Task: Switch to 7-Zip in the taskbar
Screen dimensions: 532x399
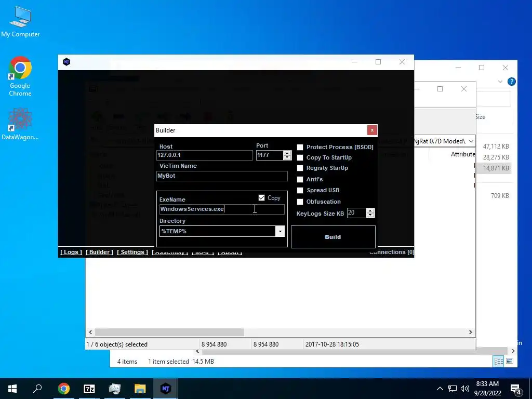Action: tap(89, 389)
